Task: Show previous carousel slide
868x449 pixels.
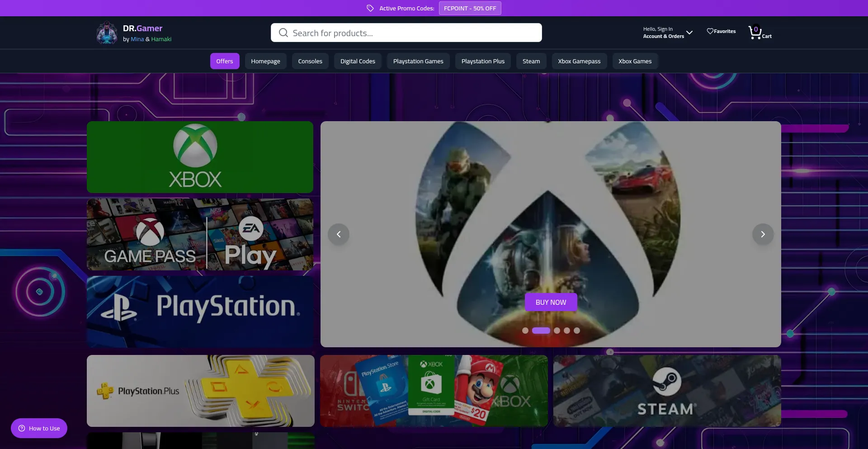Action: click(339, 234)
